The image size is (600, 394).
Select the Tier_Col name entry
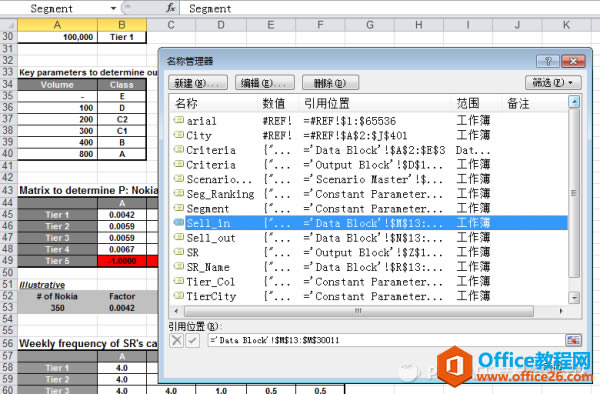[369, 282]
